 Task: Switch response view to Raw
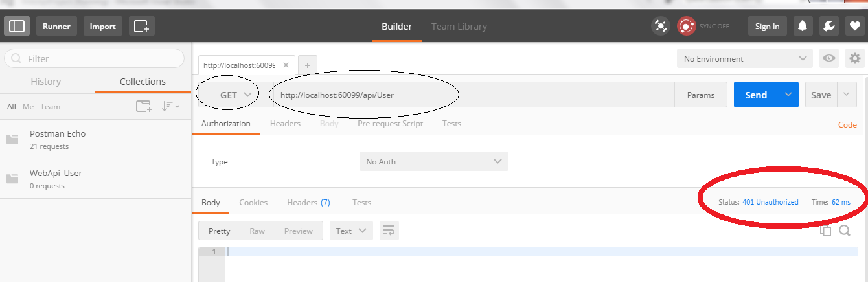257,231
